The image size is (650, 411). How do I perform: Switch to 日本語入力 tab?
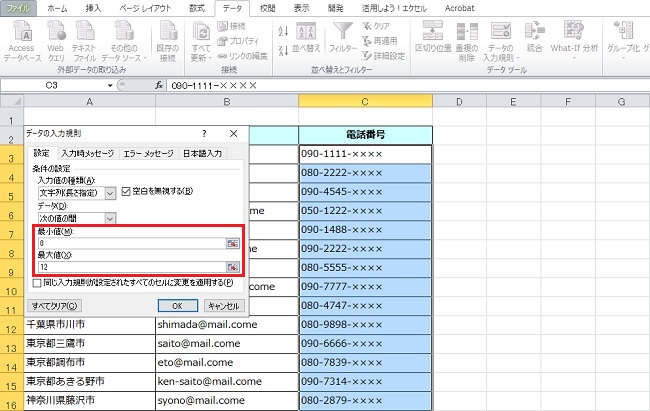point(200,153)
